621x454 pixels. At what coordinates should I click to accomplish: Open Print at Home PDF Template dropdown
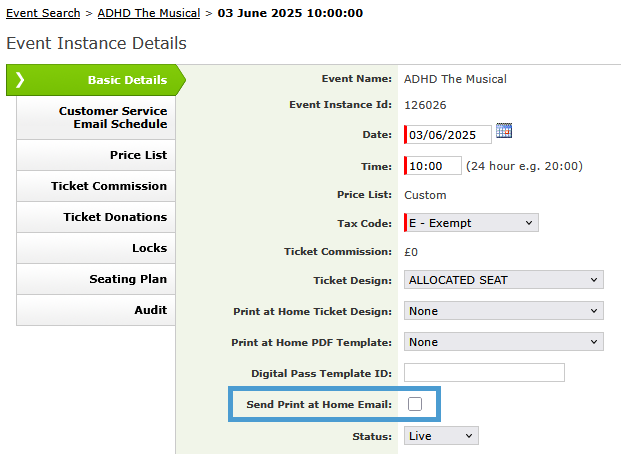pos(504,342)
